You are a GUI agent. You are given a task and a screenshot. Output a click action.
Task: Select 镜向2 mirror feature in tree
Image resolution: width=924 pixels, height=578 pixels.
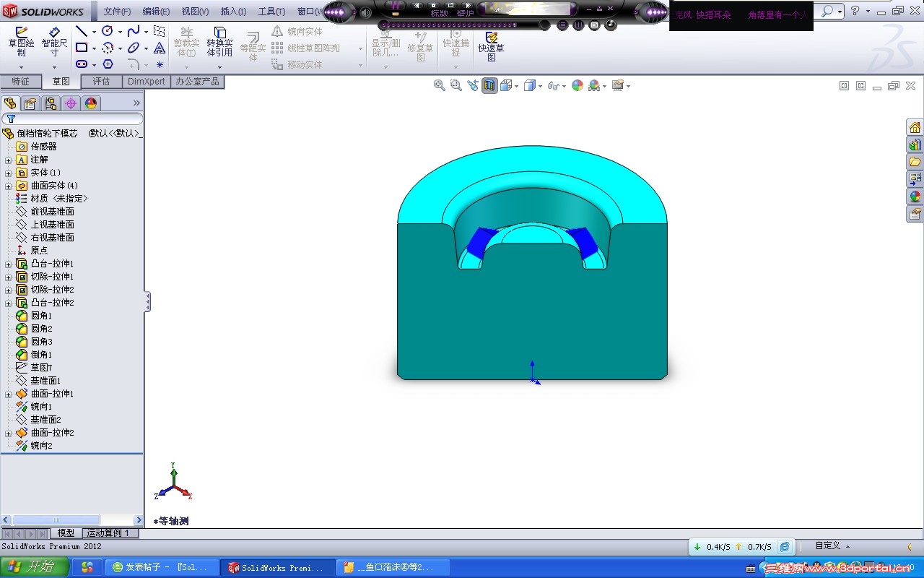(34, 446)
